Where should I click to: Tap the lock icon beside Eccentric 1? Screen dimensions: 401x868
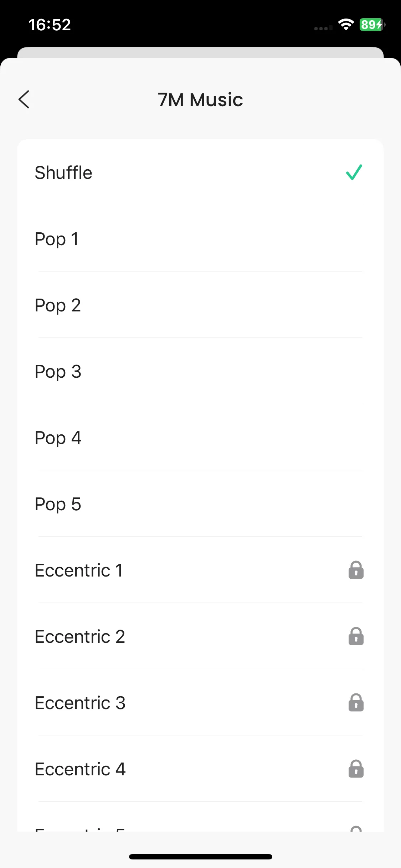[356, 570]
